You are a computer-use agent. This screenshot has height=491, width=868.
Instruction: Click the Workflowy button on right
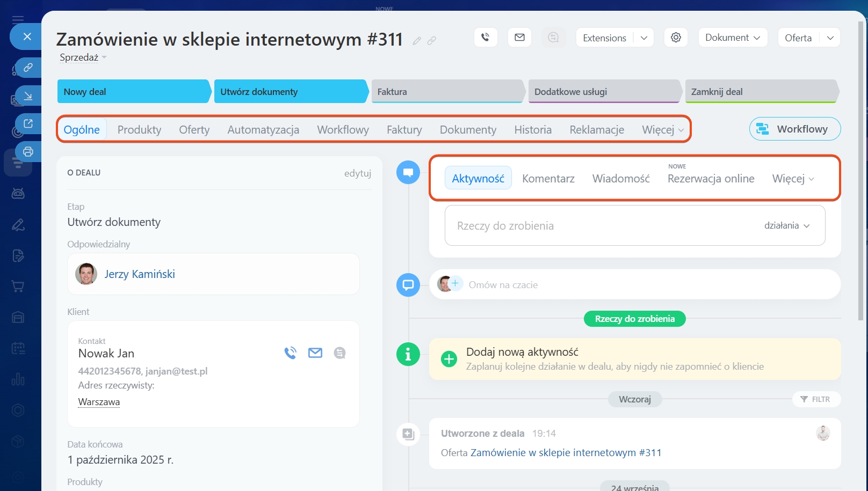pos(794,129)
